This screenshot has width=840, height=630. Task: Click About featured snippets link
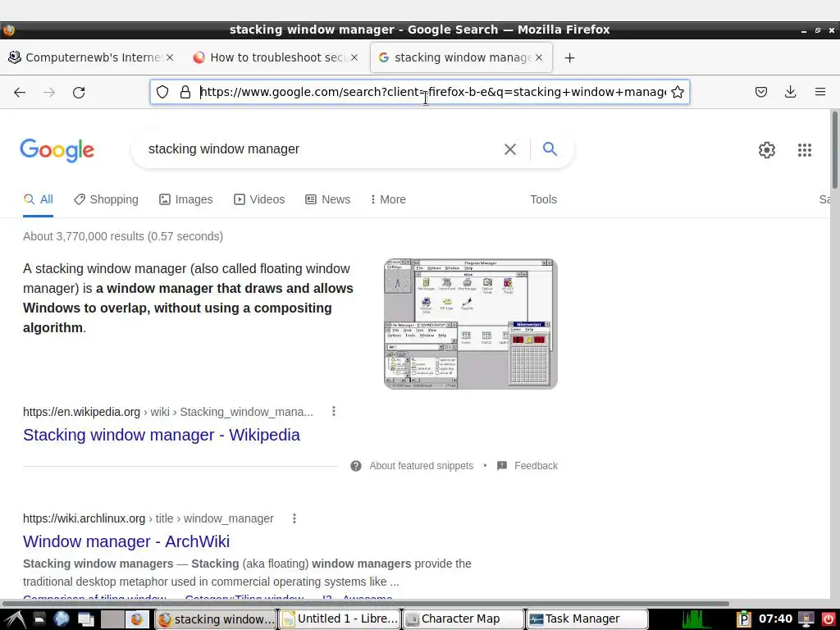421,466
